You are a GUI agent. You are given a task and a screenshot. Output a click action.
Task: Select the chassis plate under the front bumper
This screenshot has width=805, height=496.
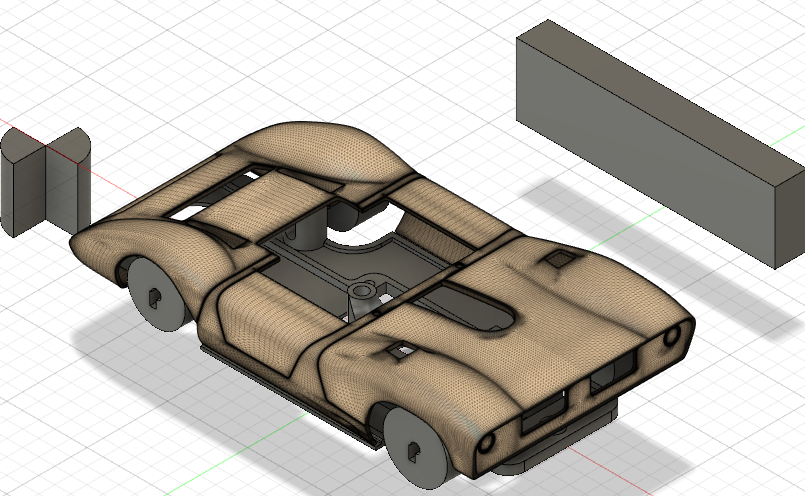coord(570,440)
